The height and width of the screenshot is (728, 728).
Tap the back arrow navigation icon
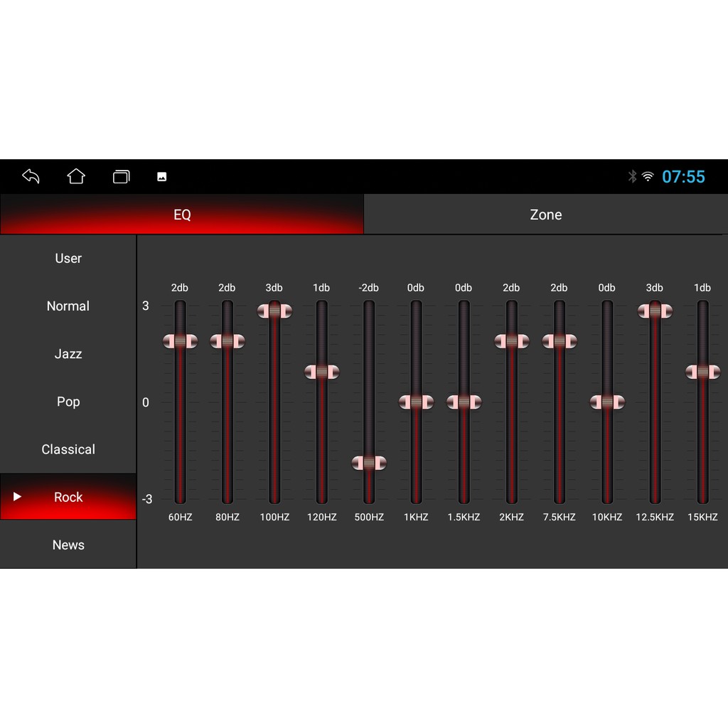click(31, 176)
